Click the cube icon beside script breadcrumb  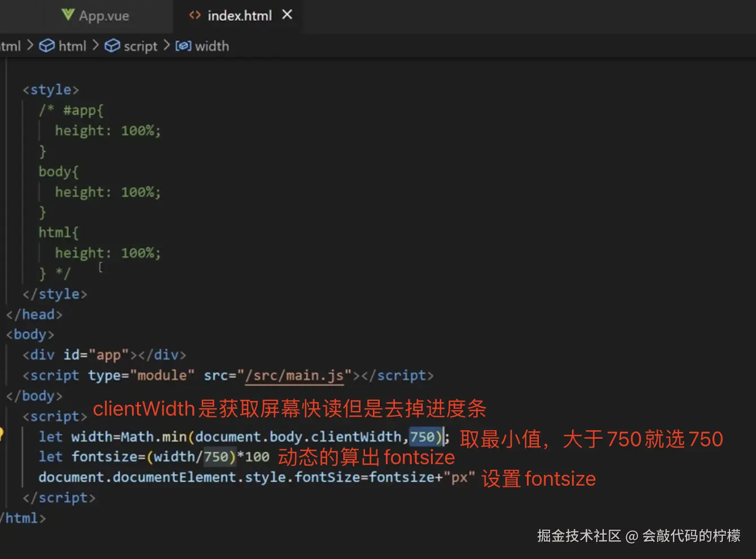(112, 46)
